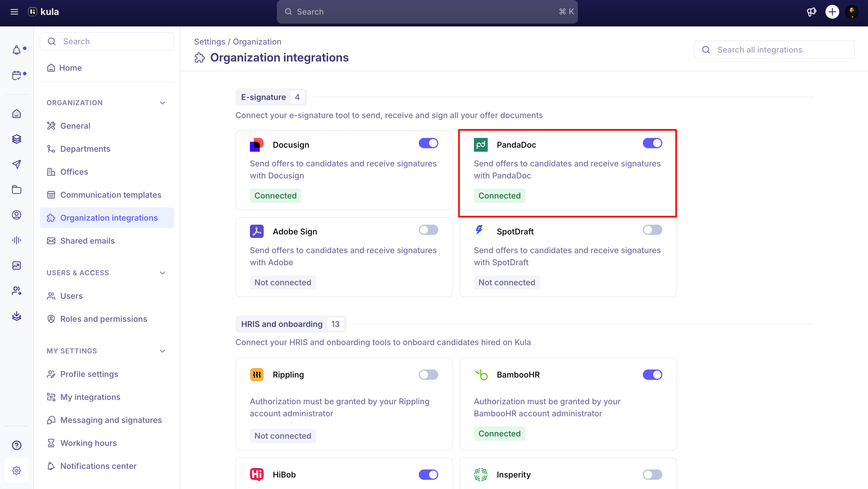868x489 pixels.
Task: Click the Search all integrations field
Action: pos(774,50)
